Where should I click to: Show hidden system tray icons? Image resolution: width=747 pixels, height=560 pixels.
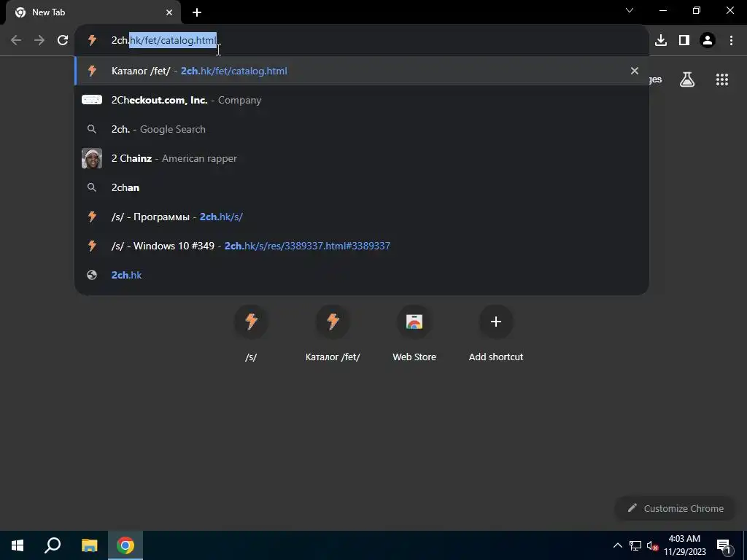pos(617,545)
